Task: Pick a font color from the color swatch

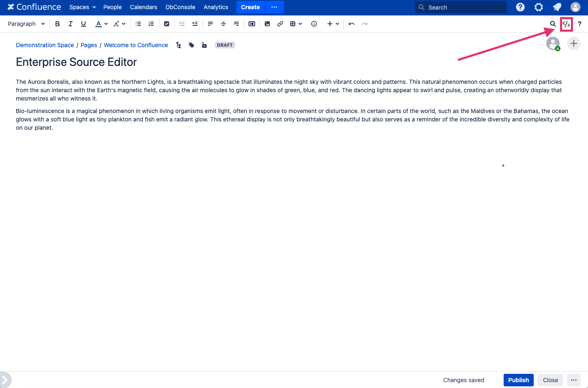Action: click(99, 24)
